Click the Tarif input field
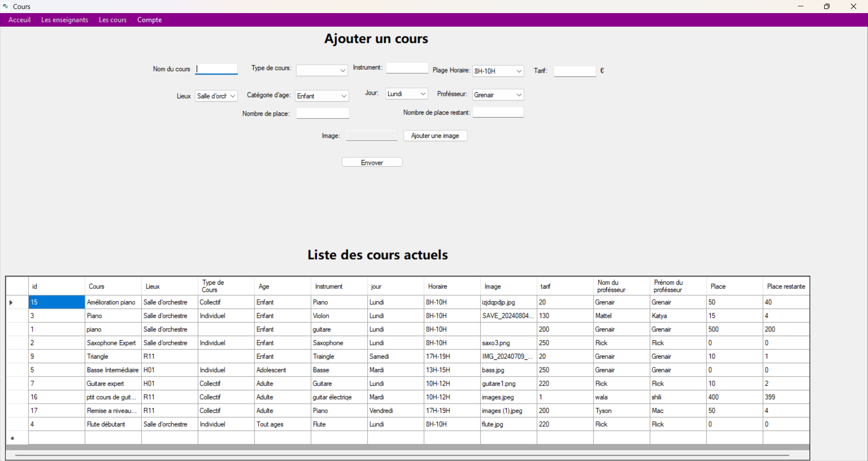This screenshot has width=868, height=461. (574, 71)
